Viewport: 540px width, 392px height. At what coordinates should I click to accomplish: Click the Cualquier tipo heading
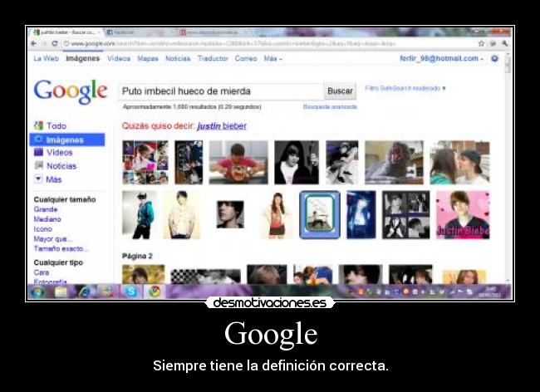point(58,262)
